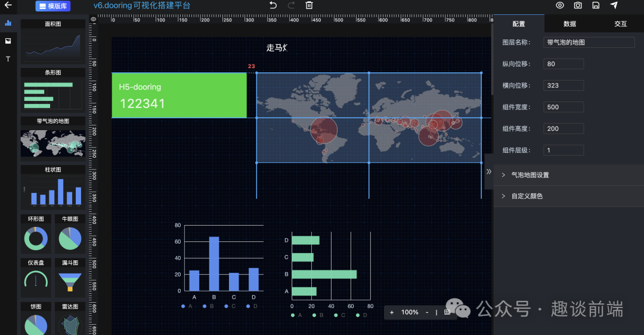Select the image components sidebar icon
Viewport: 644px width, 335px height.
pyautogui.click(x=8, y=41)
